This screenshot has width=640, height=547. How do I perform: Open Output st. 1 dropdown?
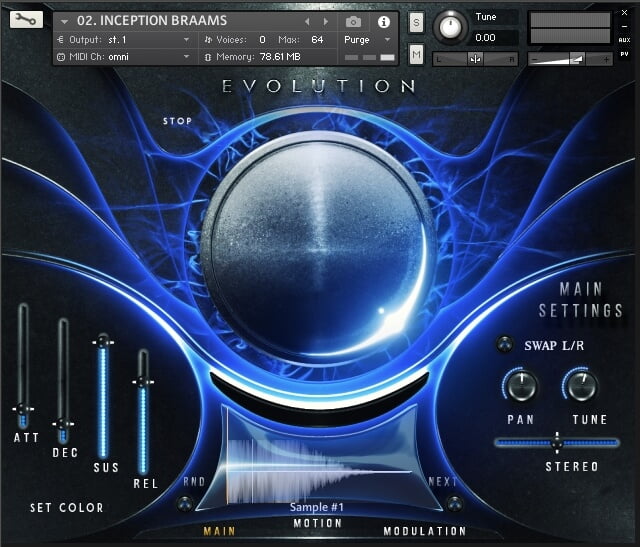coord(187,40)
